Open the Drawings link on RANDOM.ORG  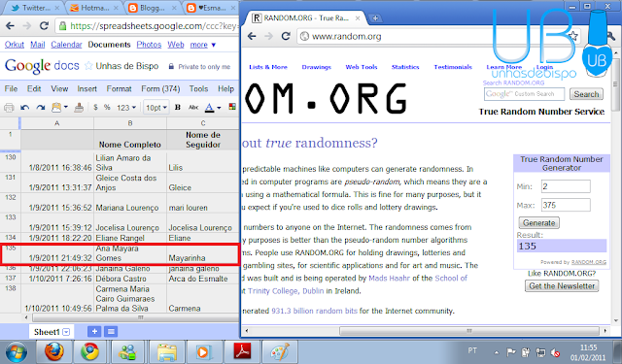point(316,67)
